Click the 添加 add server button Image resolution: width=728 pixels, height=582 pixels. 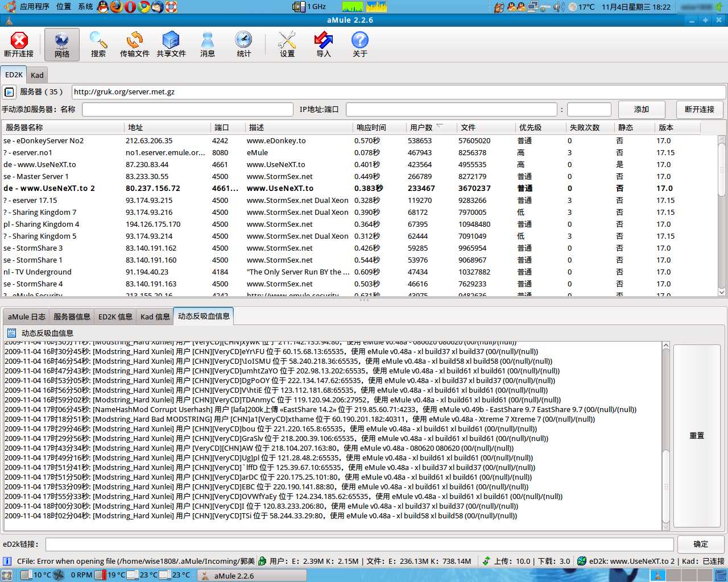point(642,109)
